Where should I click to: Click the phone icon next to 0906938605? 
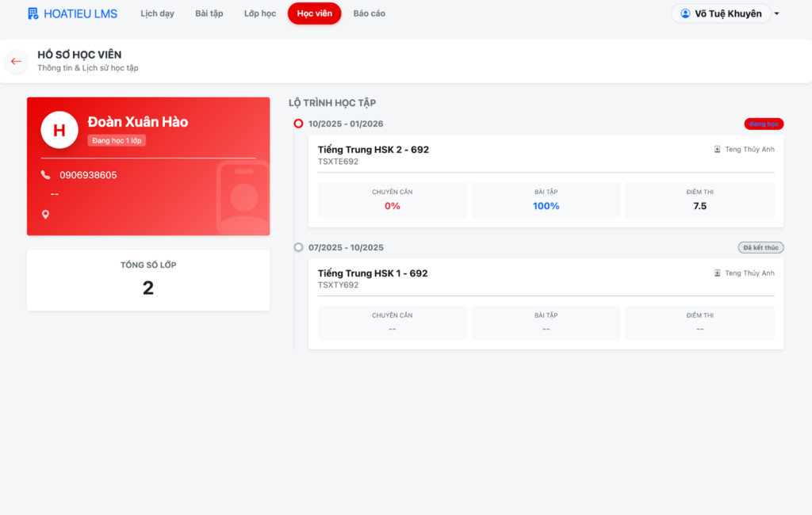click(45, 174)
